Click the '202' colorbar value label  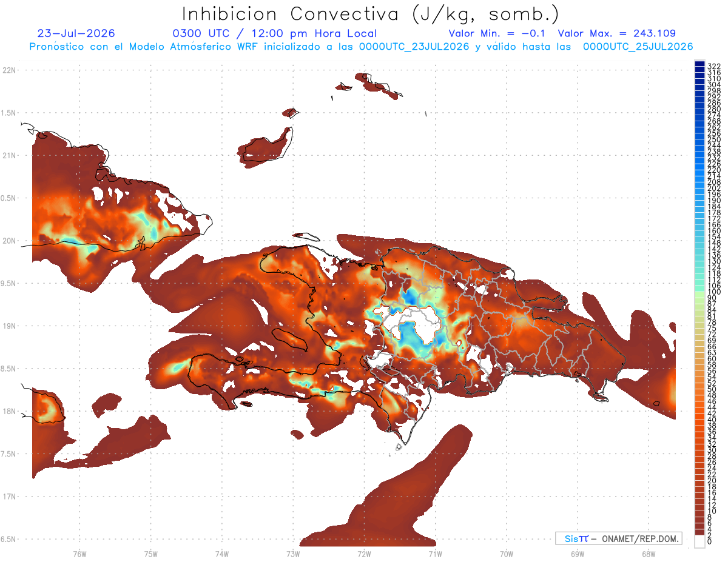714,188
